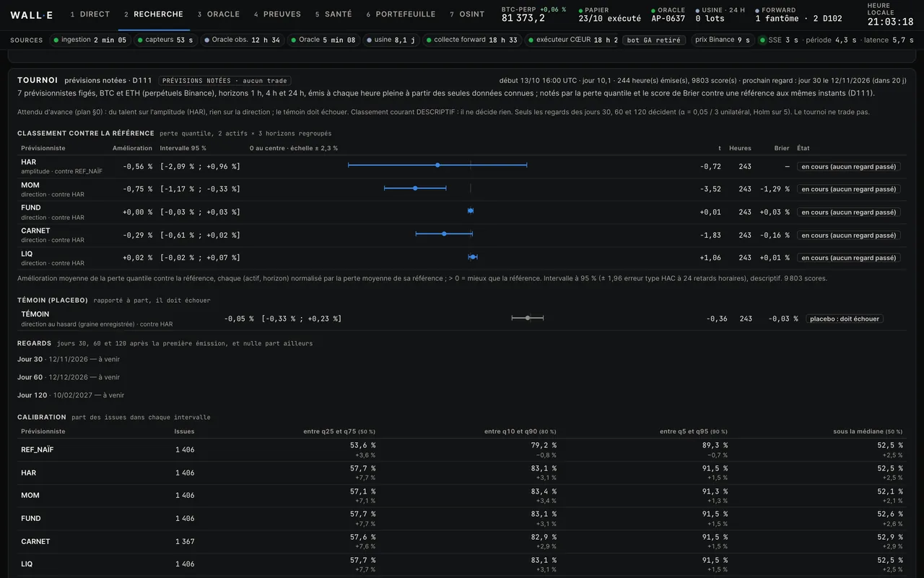Viewport: 924px width, 578px height.
Task: Open the DIRECT tab
Action: coord(90,14)
